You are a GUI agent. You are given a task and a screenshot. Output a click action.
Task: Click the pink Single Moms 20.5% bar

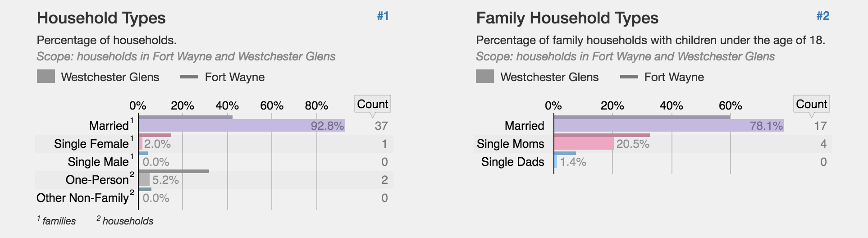[x=584, y=144]
